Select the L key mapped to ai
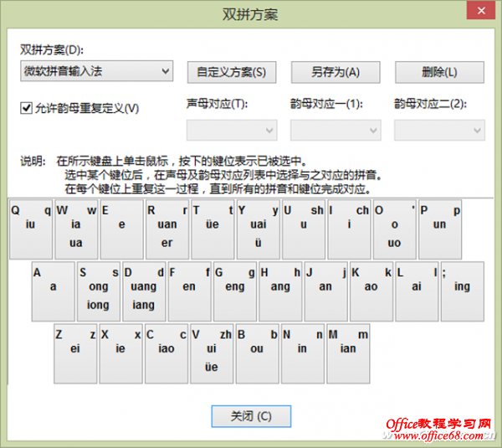The image size is (502, 448). coord(417,291)
